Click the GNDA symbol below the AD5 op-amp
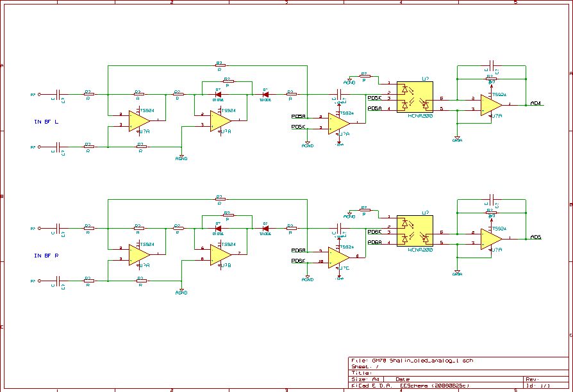Viewport: 573px width, 392px height. [457, 272]
